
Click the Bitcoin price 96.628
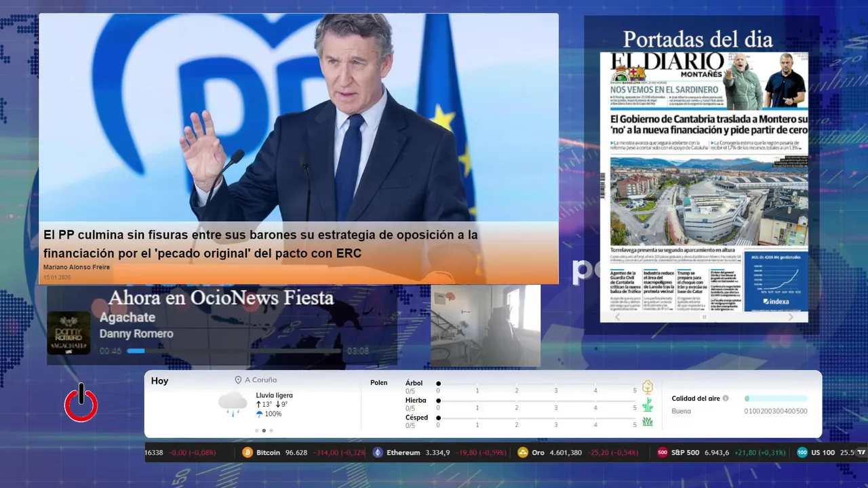tap(296, 453)
